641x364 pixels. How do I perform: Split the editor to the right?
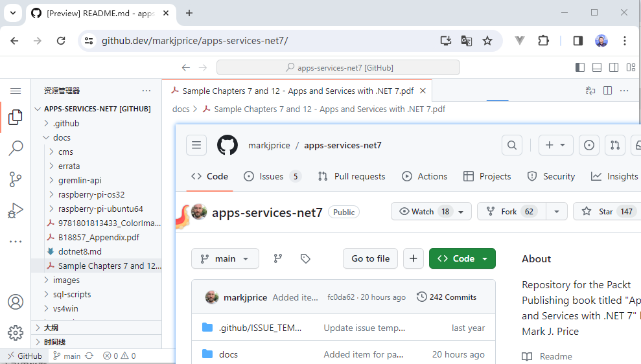(x=607, y=91)
